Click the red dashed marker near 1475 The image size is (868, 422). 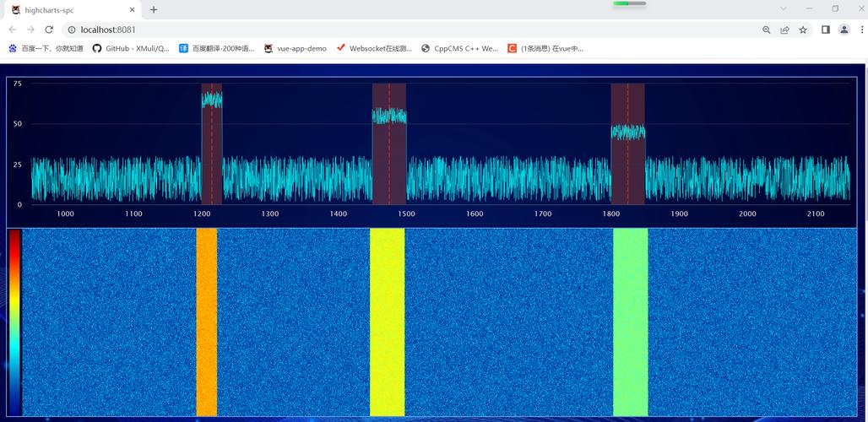(x=389, y=143)
